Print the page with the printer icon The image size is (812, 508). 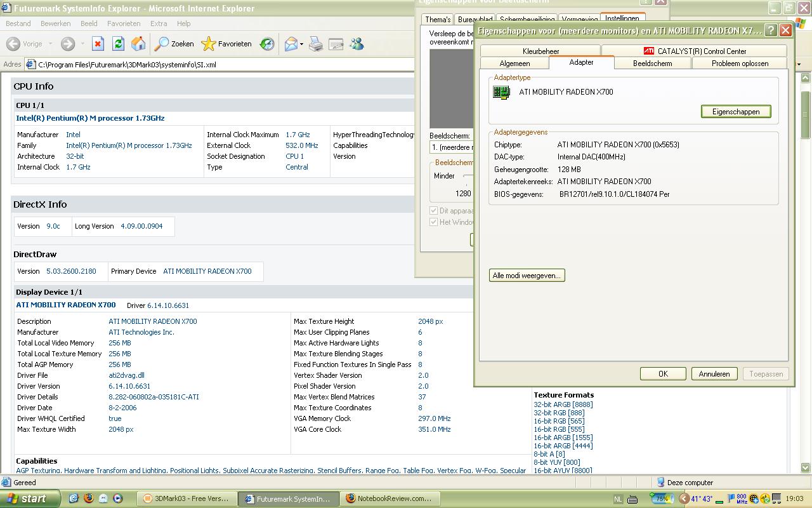tap(316, 44)
